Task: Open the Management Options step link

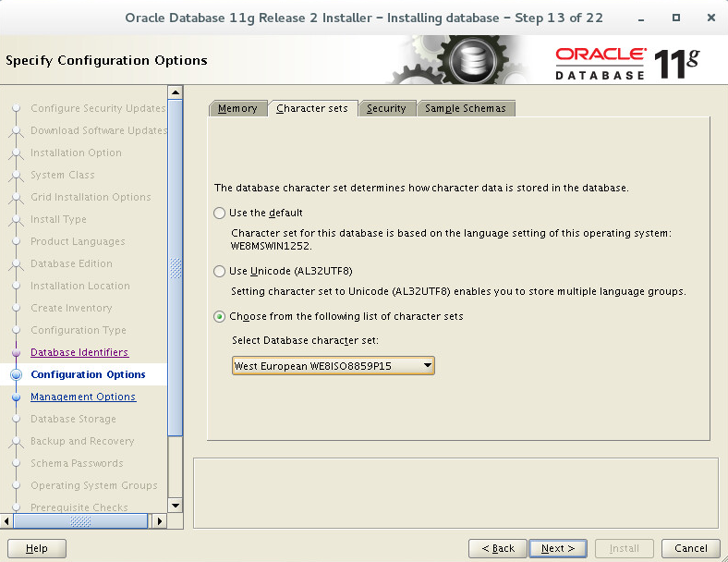Action: [x=83, y=397]
